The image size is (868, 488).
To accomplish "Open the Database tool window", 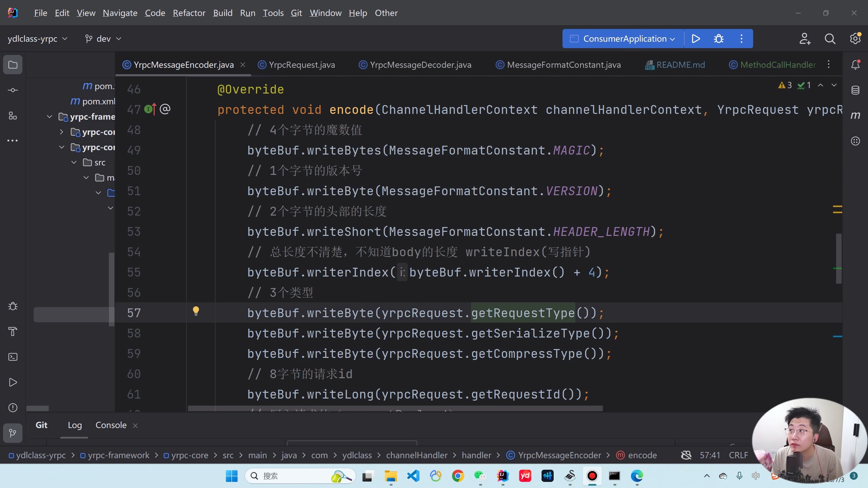I will click(855, 90).
